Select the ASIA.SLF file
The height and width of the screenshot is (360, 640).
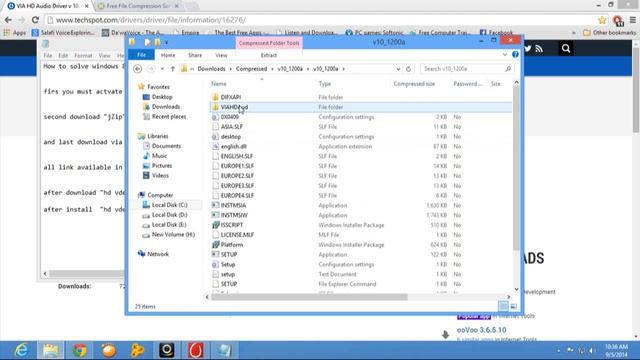click(231, 127)
